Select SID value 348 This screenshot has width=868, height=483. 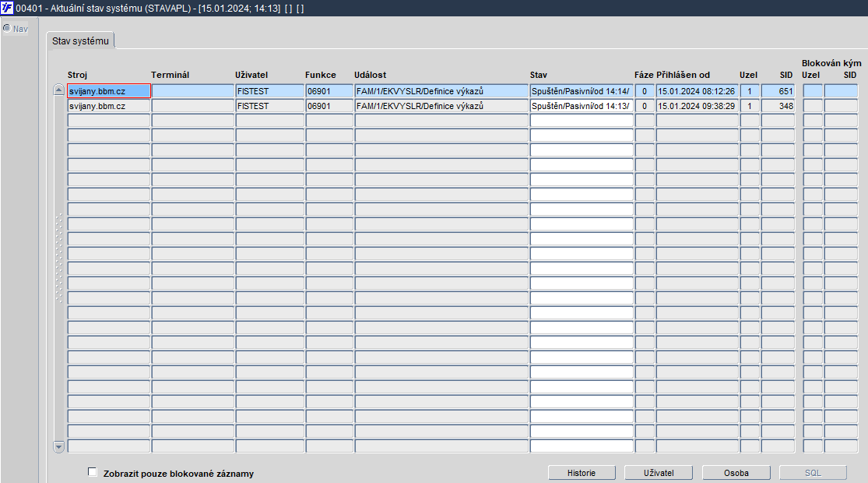[x=778, y=106]
